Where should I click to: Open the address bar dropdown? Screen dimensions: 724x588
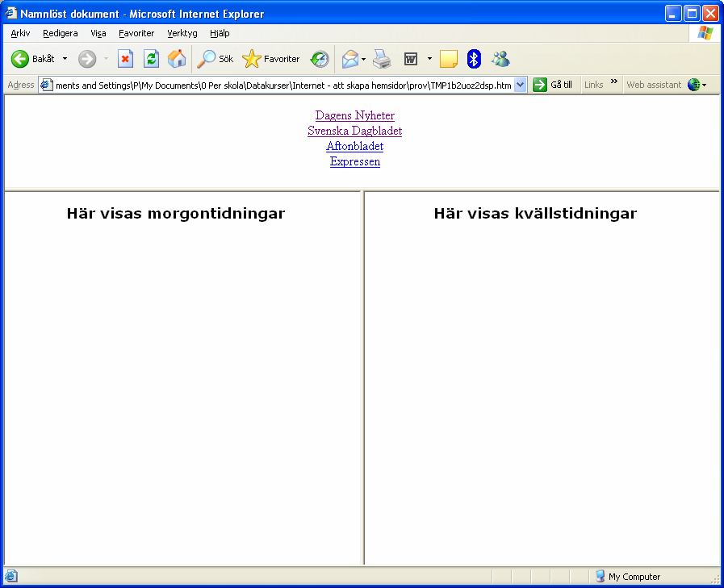pos(521,85)
